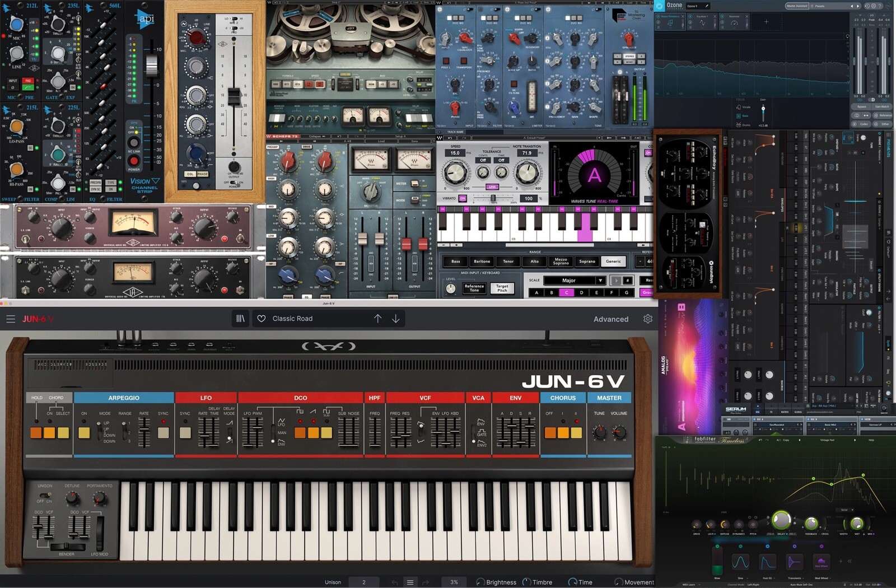This screenshot has width=896, height=588.
Task: Turn on Vibrato in Waves Tune Real-Time
Action: pyautogui.click(x=463, y=198)
